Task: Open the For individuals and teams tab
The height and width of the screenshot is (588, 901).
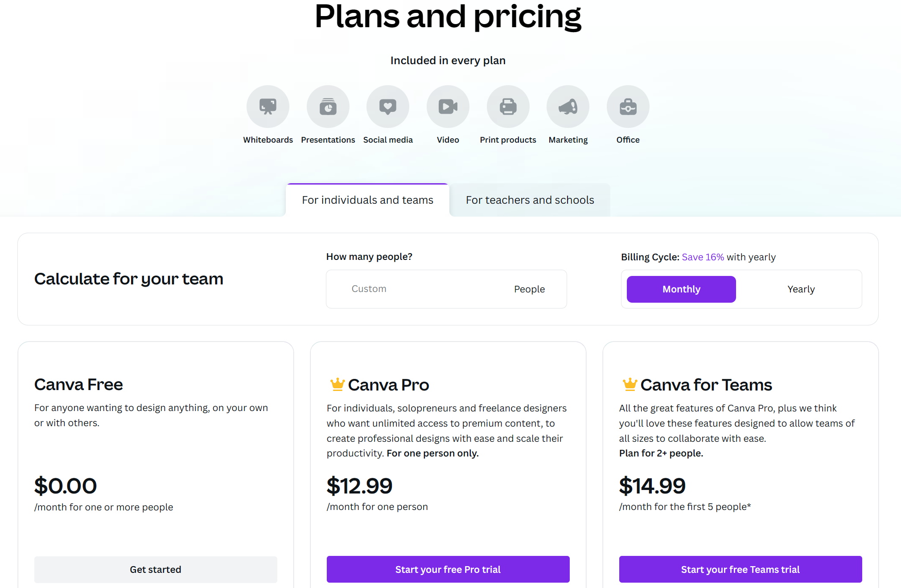Action: pyautogui.click(x=367, y=200)
